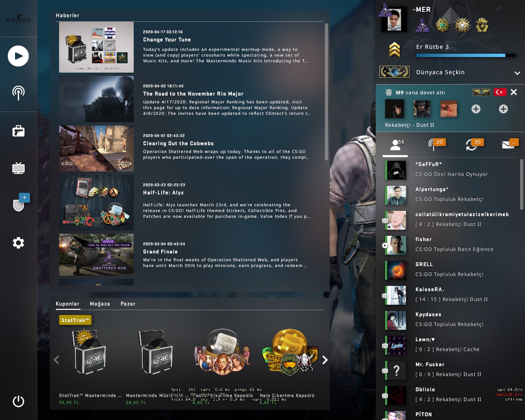Click the Rio Major article thumbnail

click(96, 99)
